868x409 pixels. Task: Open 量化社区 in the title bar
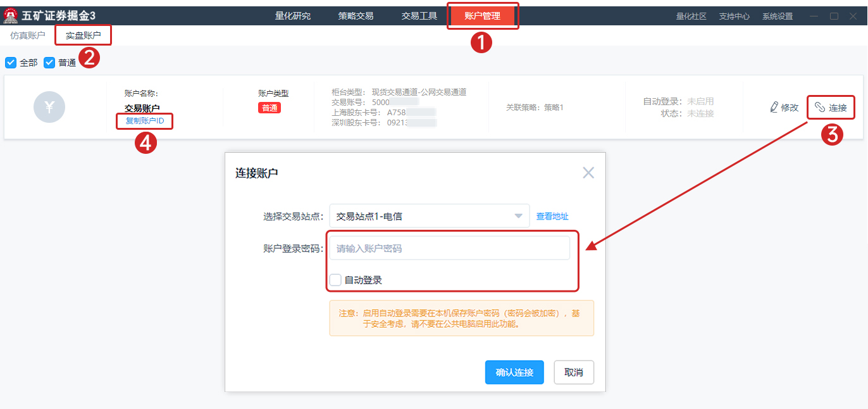point(691,16)
